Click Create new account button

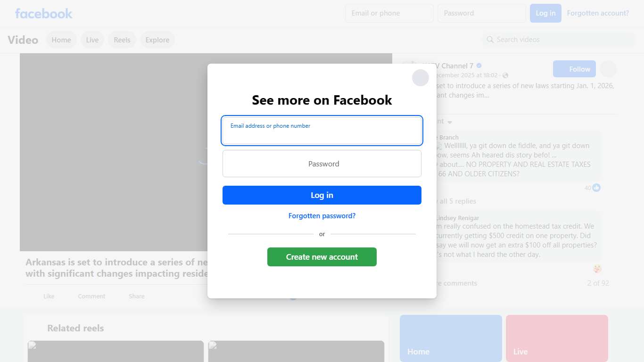pos(322,257)
